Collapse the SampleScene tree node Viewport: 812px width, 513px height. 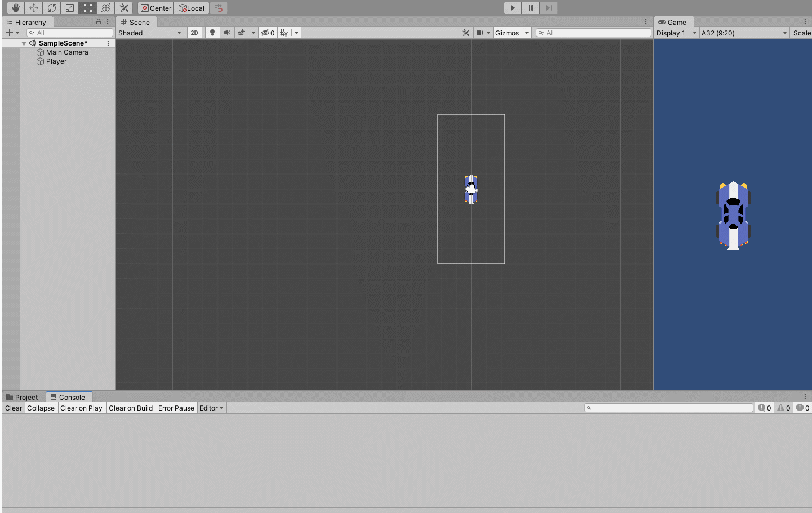tap(24, 43)
